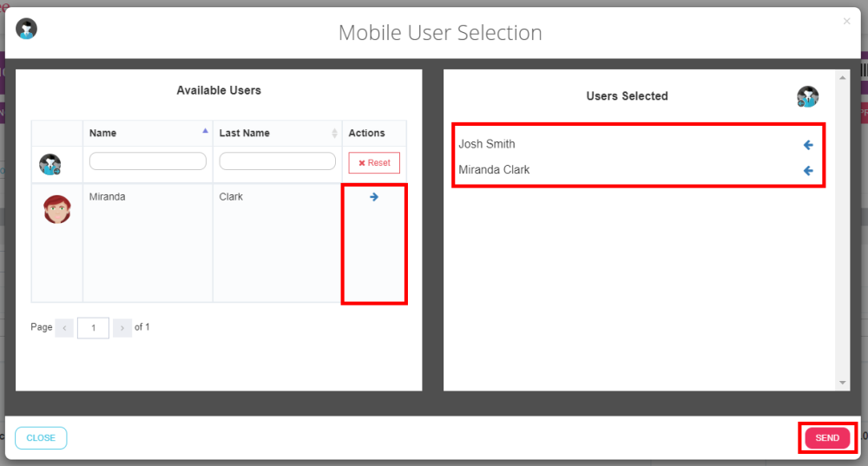Focus the Name filter field
Screen dimensions: 868x466
pyautogui.click(x=148, y=161)
